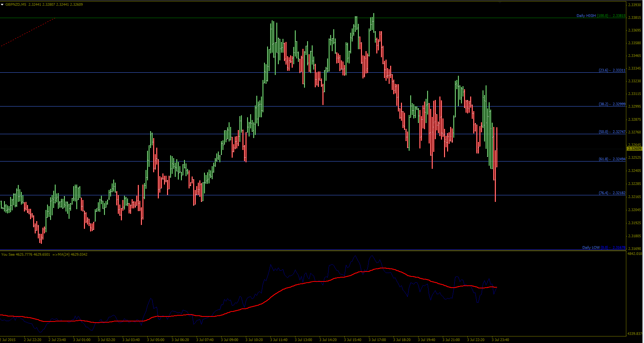The image size is (644, 343).
Task: Click the 3 Jul 10:20 time label
Action: pos(254,340)
